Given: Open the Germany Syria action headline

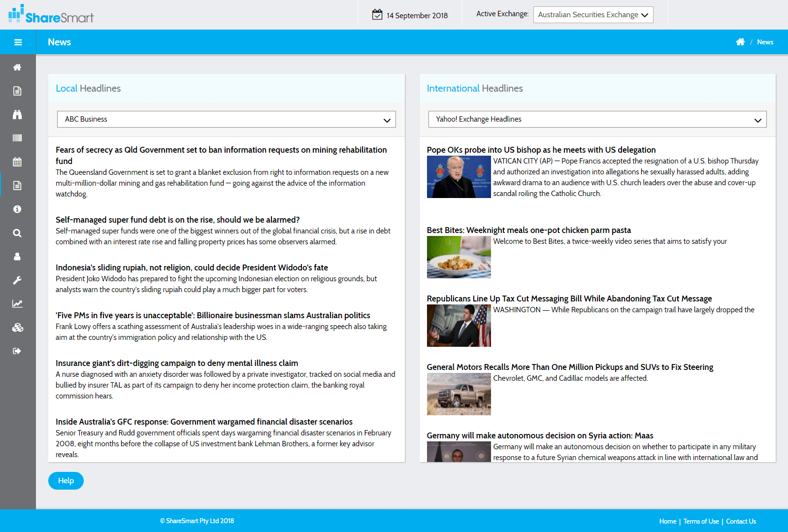Looking at the screenshot, I should pyautogui.click(x=540, y=435).
